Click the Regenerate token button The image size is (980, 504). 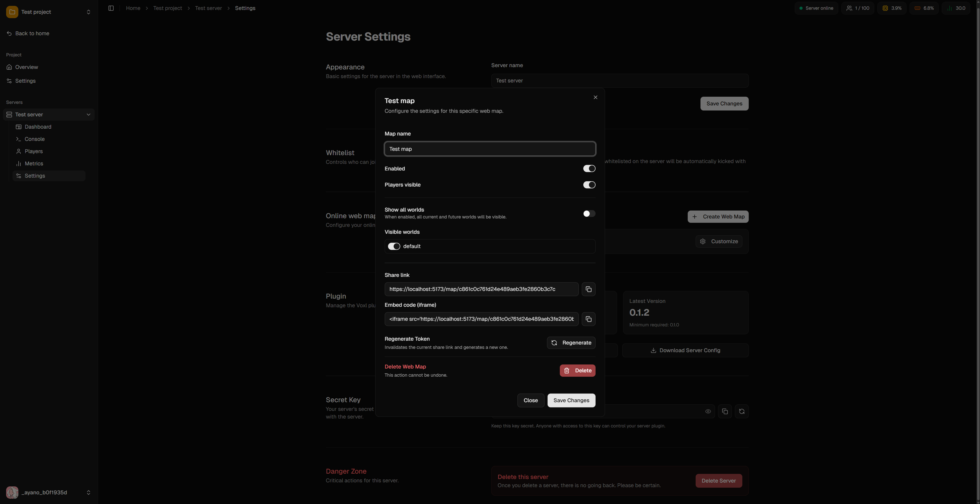tap(571, 343)
